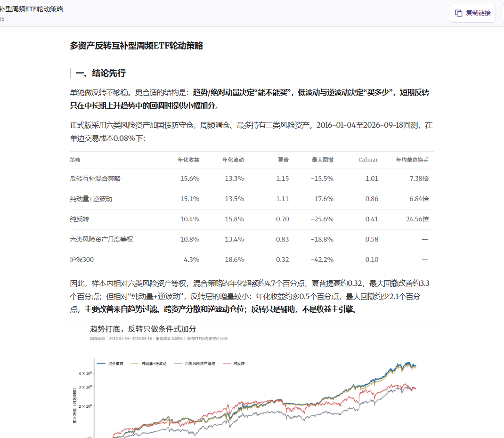Click the 纯动量+逆波动 legend entry
Viewport: 504px width, 438px height.
coord(148,364)
